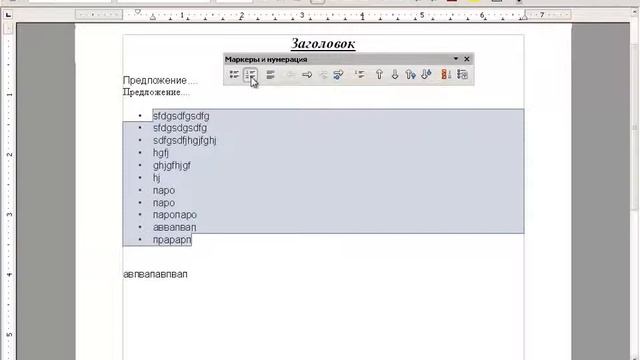Open the Маркеры и нумерация toolbar options arrow
Image resolution: width=640 pixels, height=360 pixels.
pyautogui.click(x=456, y=59)
